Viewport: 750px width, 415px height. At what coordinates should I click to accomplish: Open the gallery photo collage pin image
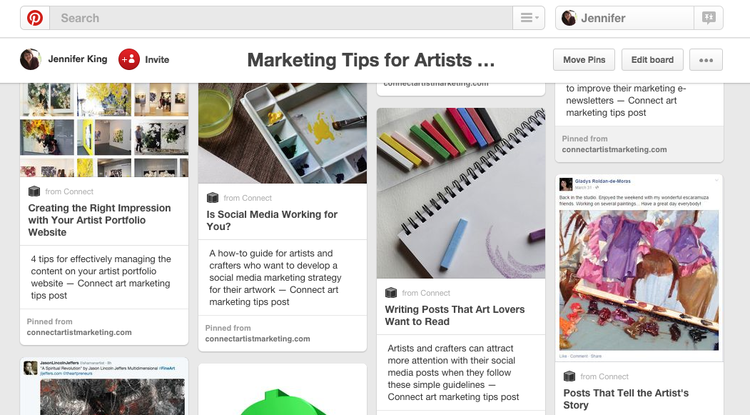tap(104, 130)
